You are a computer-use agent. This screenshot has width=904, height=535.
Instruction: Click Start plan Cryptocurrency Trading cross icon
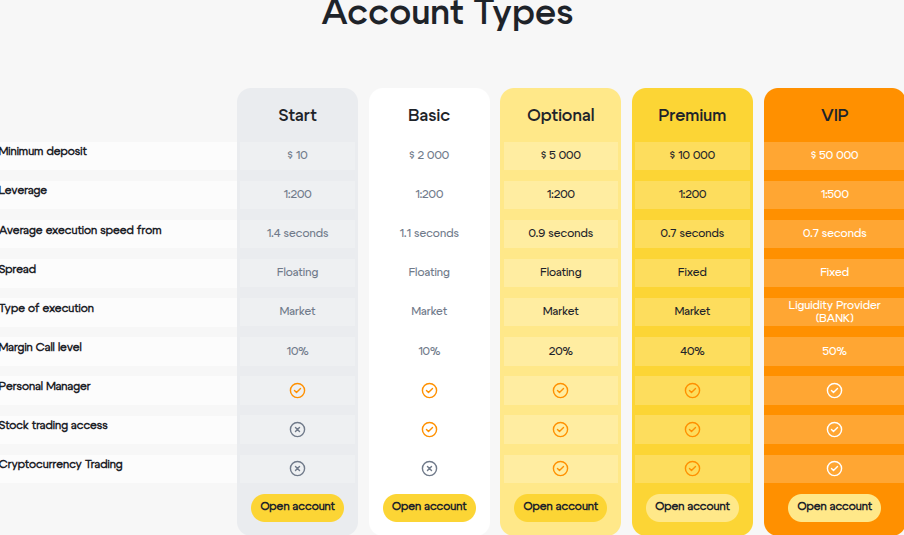(x=297, y=469)
